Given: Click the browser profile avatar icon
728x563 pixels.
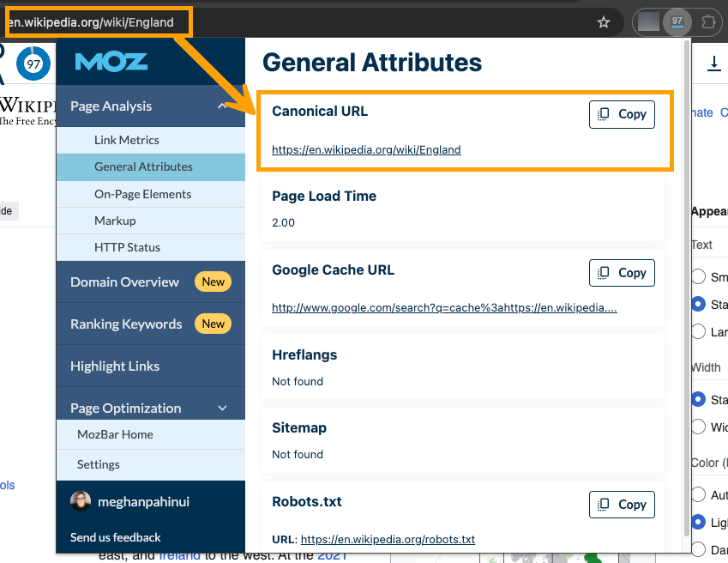Looking at the screenshot, I should tap(649, 21).
